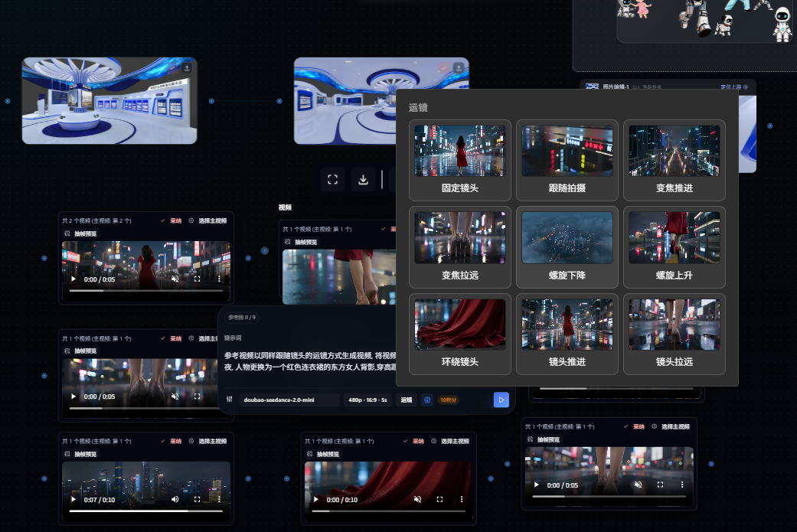Seek on the city skyline video progress bar
This screenshot has height=532, width=797.
(146, 511)
